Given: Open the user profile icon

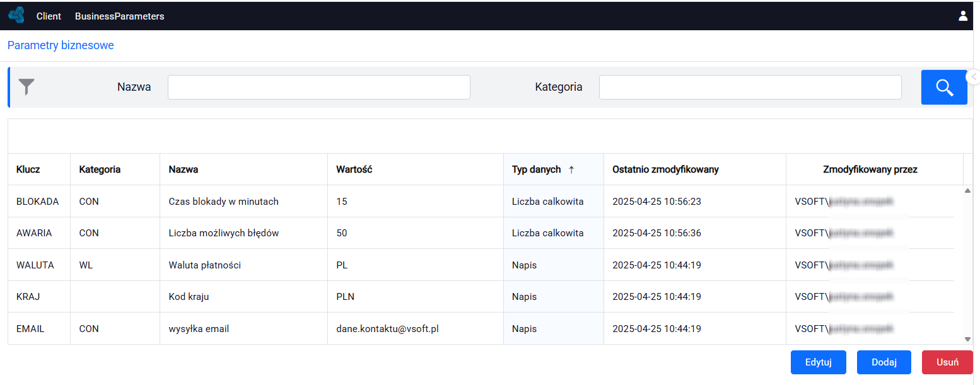Looking at the screenshot, I should (963, 16).
